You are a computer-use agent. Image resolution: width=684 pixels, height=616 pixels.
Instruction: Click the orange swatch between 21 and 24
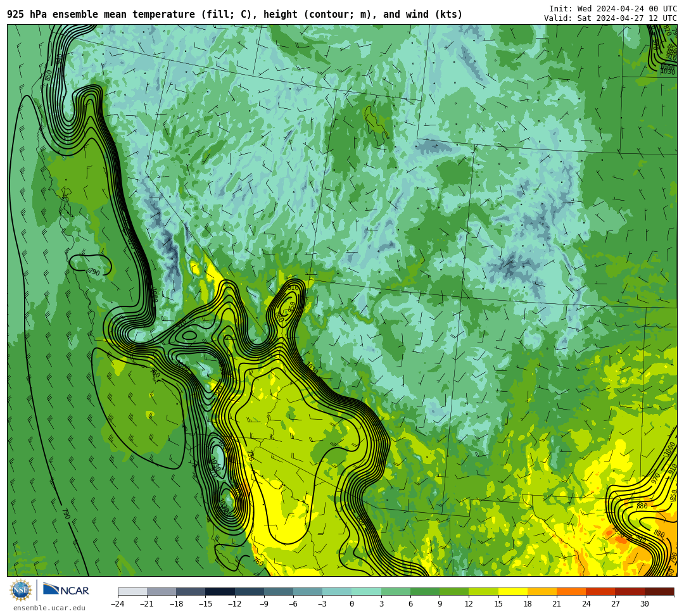pos(571,591)
